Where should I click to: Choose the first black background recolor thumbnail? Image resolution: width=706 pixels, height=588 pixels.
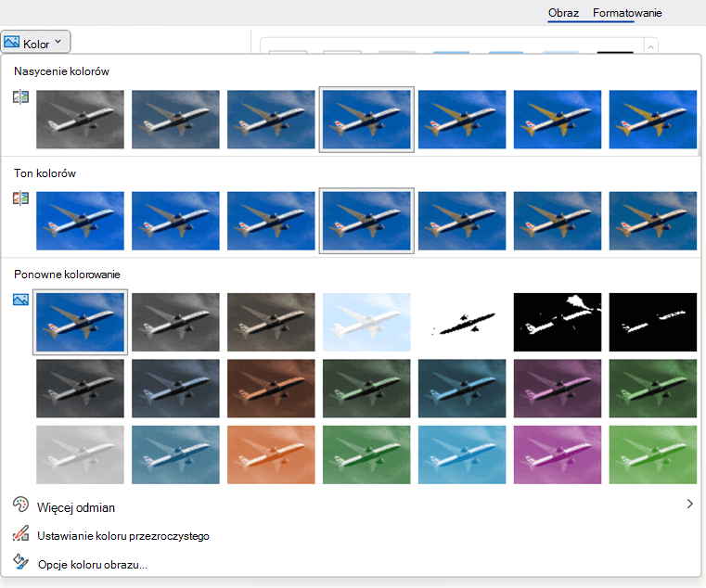[558, 322]
